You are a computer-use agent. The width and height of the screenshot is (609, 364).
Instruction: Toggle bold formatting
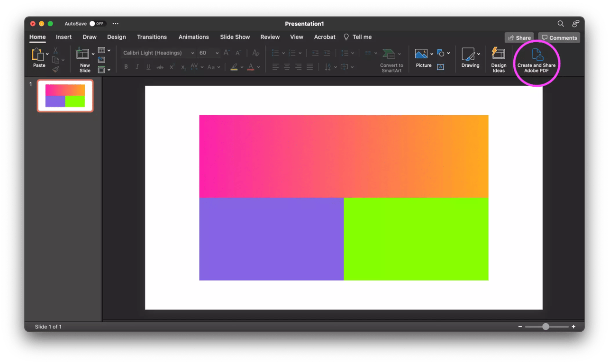(x=126, y=67)
